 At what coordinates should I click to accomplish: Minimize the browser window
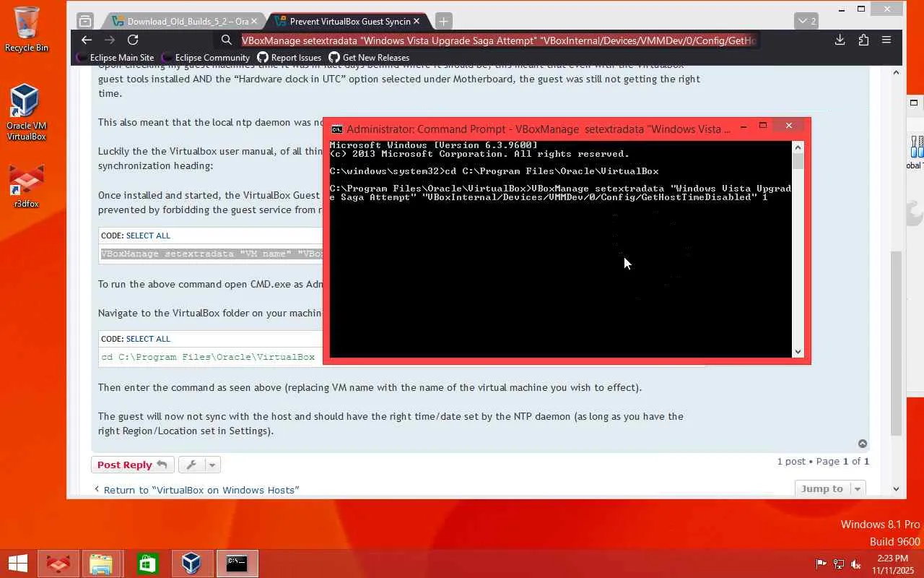coord(842,9)
